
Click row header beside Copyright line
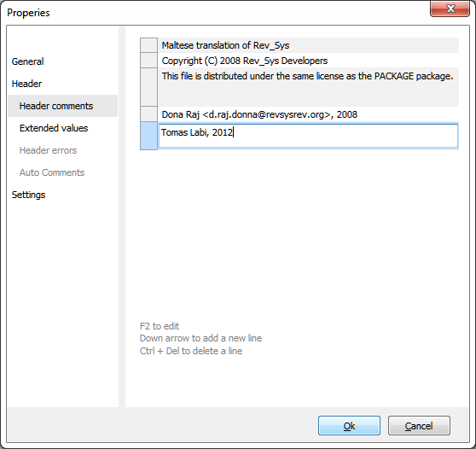148,61
